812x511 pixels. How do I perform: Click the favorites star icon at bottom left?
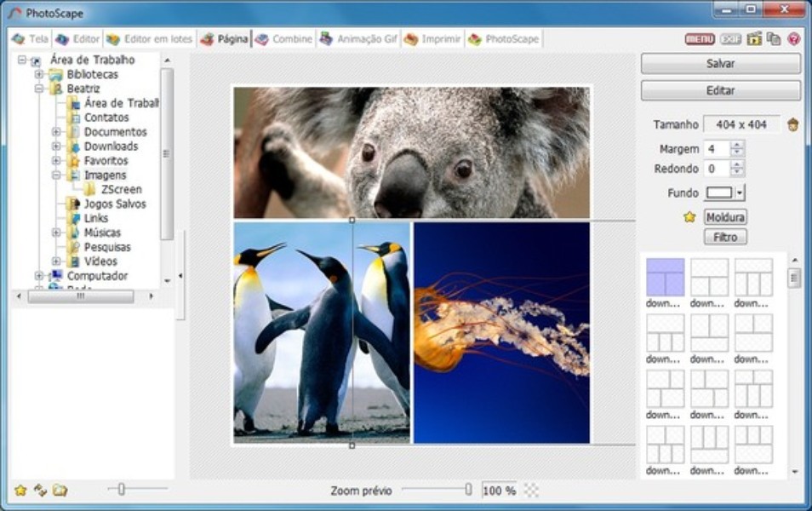click(20, 491)
